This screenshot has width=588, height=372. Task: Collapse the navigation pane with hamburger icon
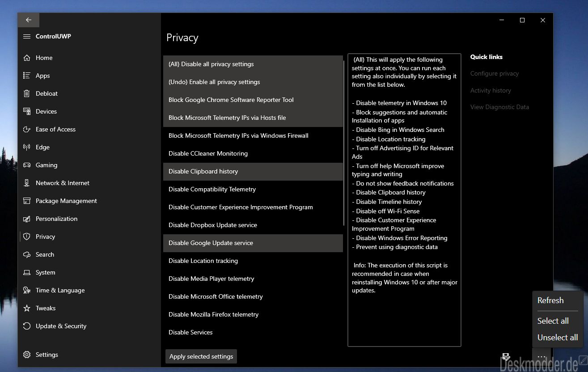[27, 36]
